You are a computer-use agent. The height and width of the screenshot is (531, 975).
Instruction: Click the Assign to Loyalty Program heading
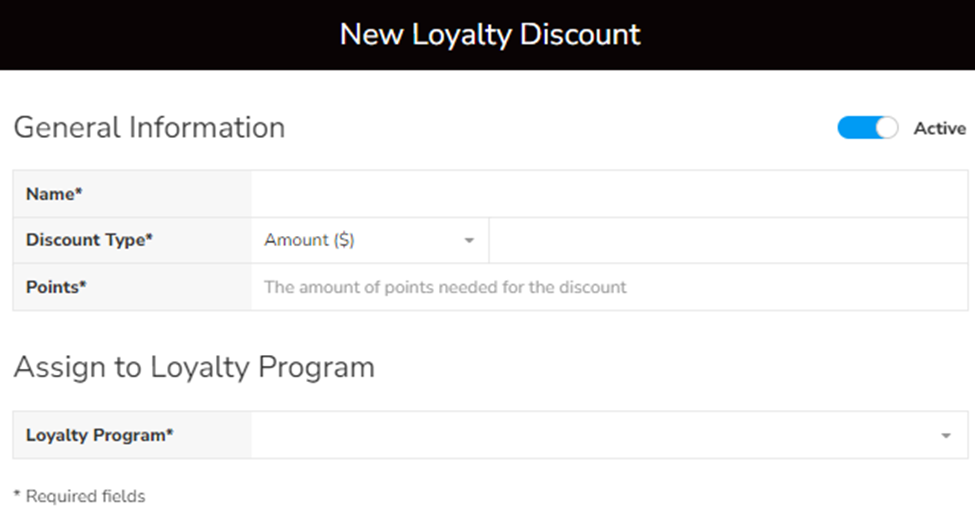click(194, 367)
